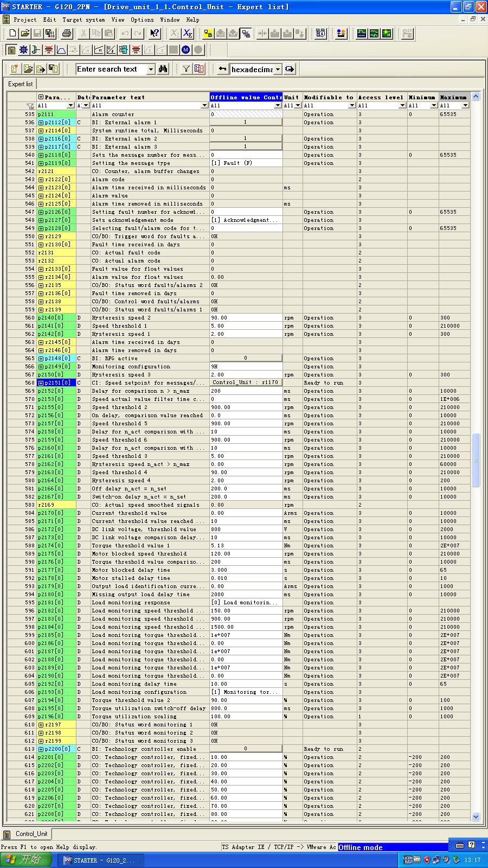Open the search text history dropdown
The height and width of the screenshot is (868, 488).
pos(151,69)
